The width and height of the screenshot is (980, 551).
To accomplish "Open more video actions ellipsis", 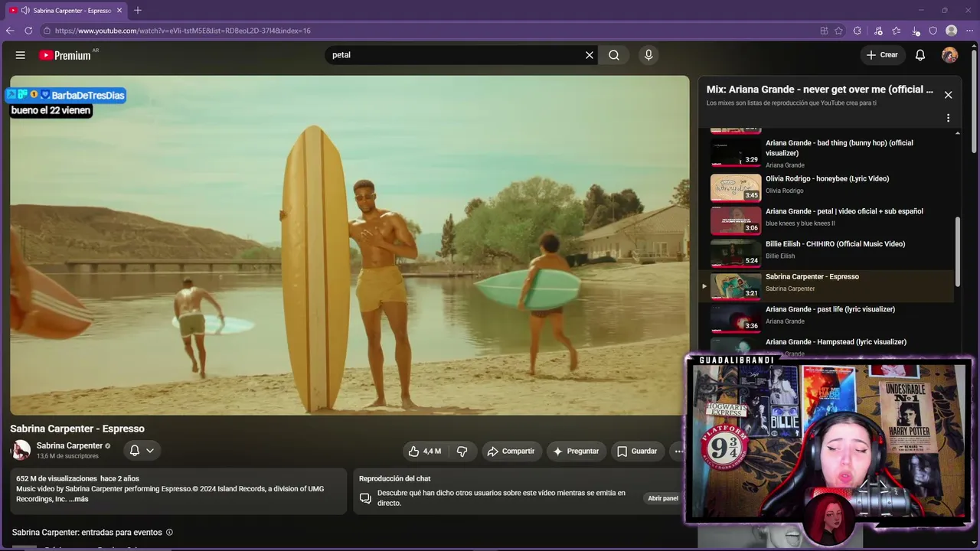I will coord(678,452).
